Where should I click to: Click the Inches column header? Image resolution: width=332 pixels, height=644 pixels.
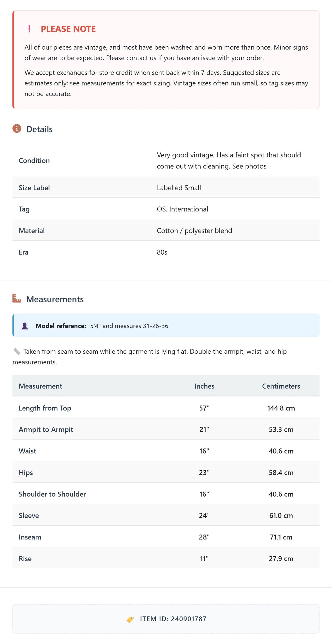204,386
